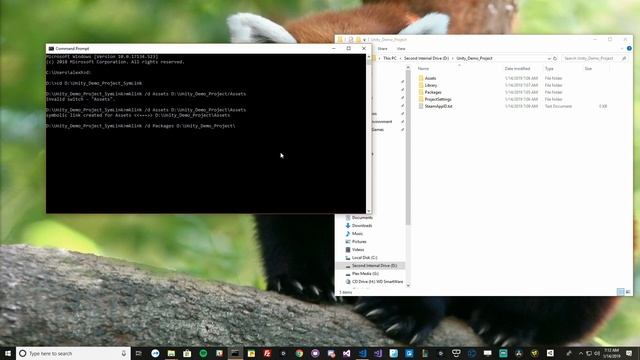Select Documents in the navigation pane
The width and height of the screenshot is (640, 360).
362,218
